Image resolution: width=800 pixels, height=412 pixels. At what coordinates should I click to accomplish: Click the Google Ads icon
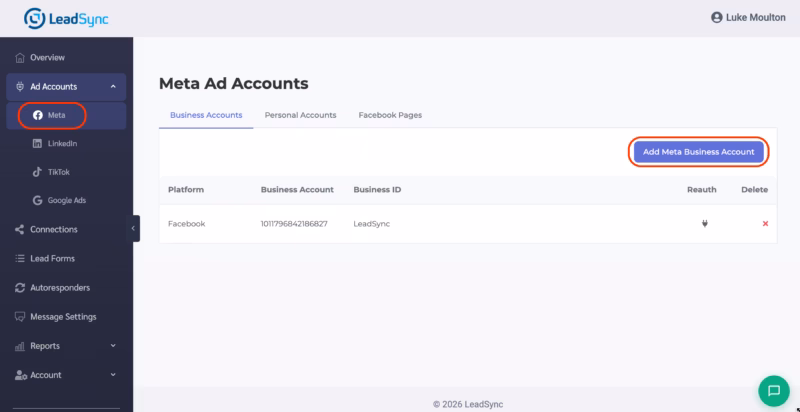tap(38, 200)
